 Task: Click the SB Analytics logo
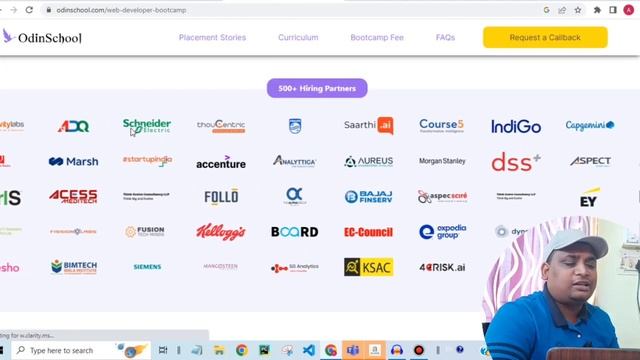(x=295, y=268)
